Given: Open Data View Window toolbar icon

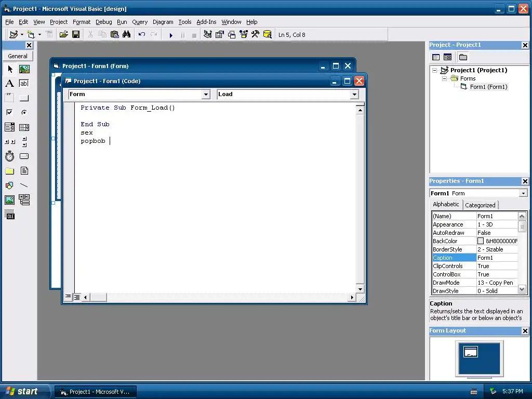Looking at the screenshot, I should click(x=268, y=34).
